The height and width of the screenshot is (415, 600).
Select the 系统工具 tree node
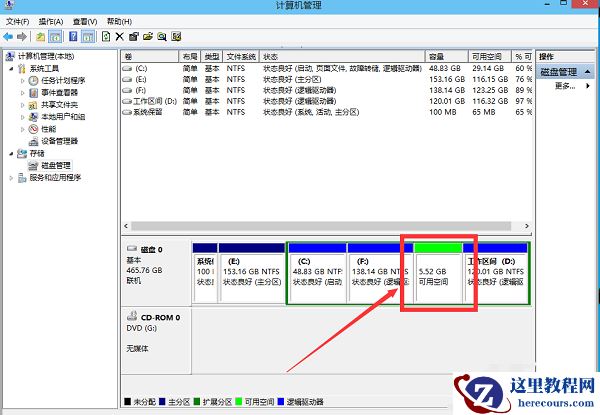point(44,68)
